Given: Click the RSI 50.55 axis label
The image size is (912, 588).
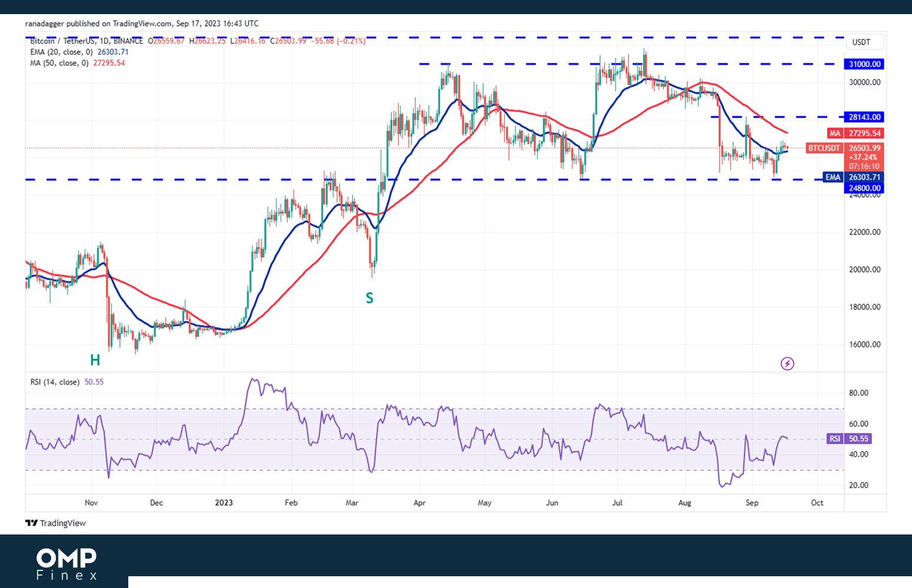Looking at the screenshot, I should [849, 439].
